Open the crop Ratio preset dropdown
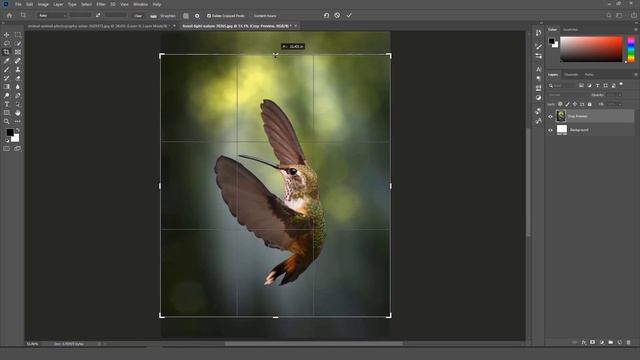The height and width of the screenshot is (360, 640). (x=52, y=16)
